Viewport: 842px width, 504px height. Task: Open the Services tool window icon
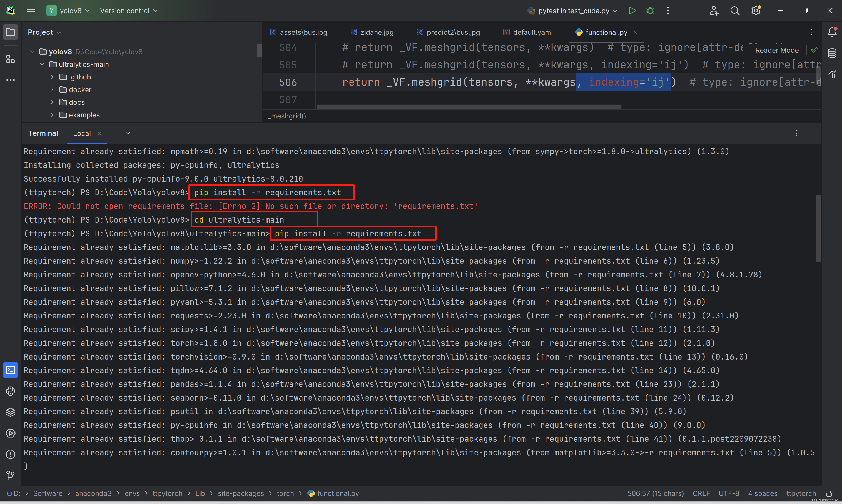11,433
